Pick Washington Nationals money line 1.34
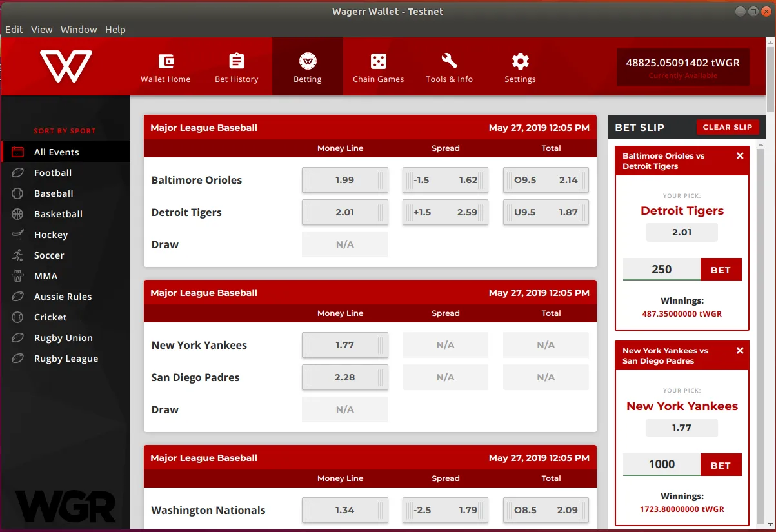Viewport: 776px width, 532px height. click(x=345, y=510)
